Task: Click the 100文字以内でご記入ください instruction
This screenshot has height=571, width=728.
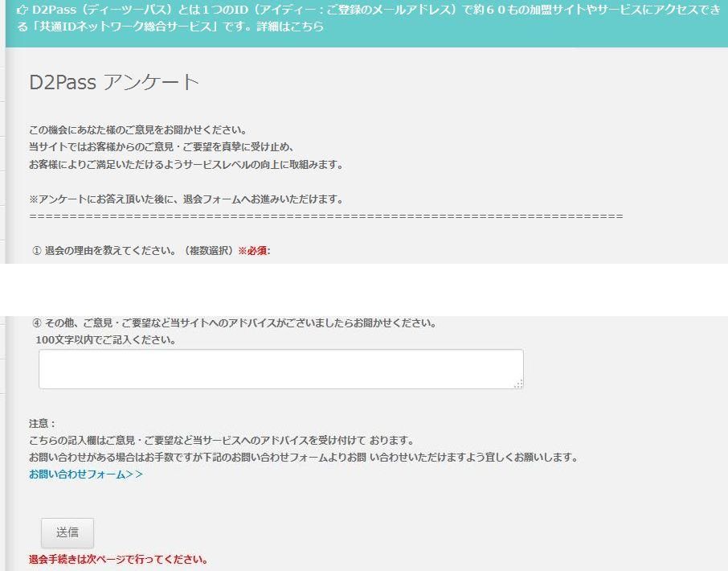Action: [106, 340]
